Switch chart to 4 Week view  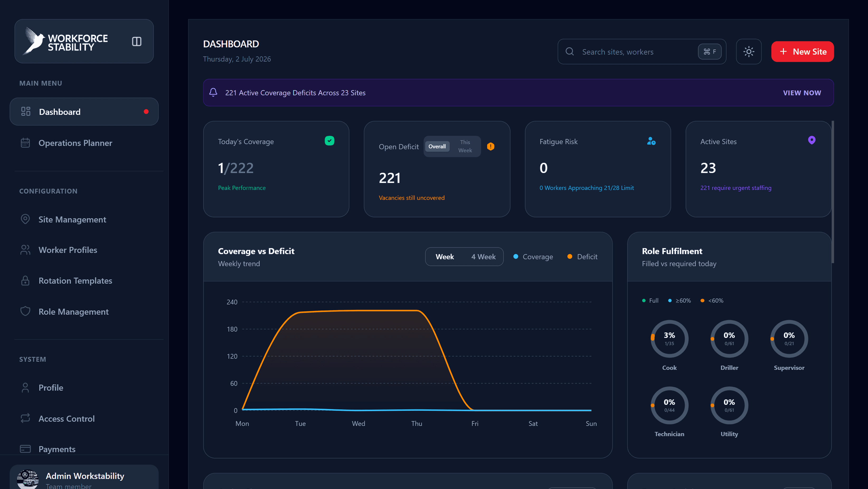pyautogui.click(x=483, y=257)
